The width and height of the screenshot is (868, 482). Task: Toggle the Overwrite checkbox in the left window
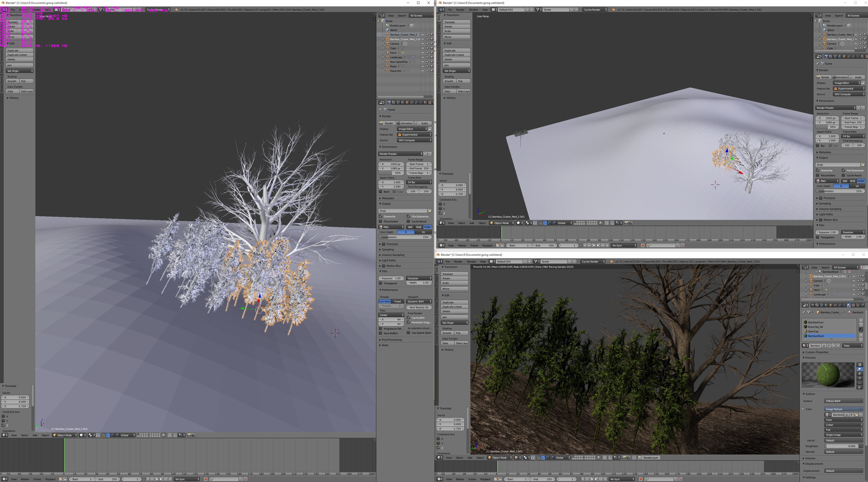381,216
